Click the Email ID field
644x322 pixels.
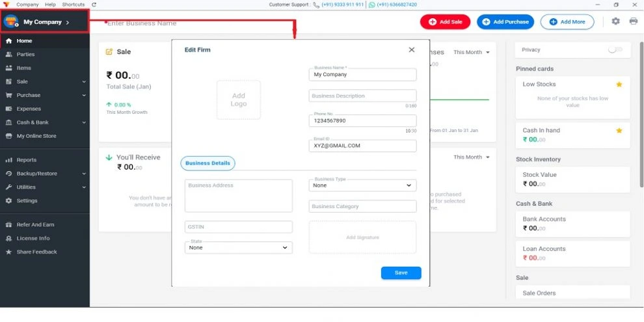pyautogui.click(x=363, y=146)
